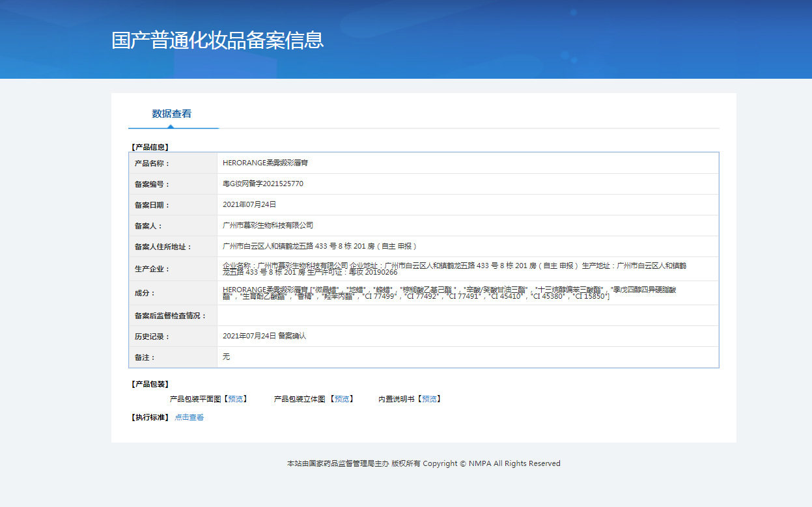This screenshot has width=812, height=507.
Task: Preview the 产品包装平面图 image
Action: click(x=235, y=399)
